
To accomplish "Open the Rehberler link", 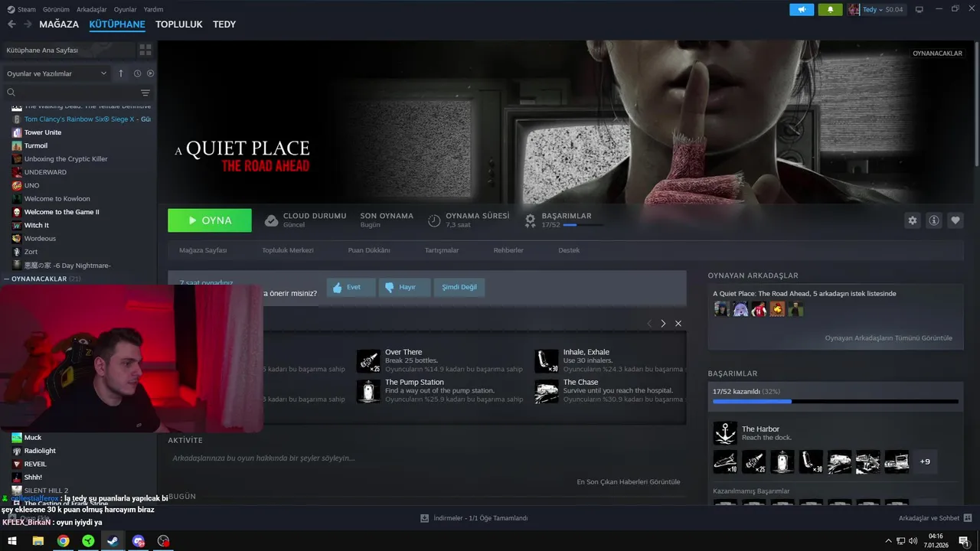I will [x=508, y=250].
